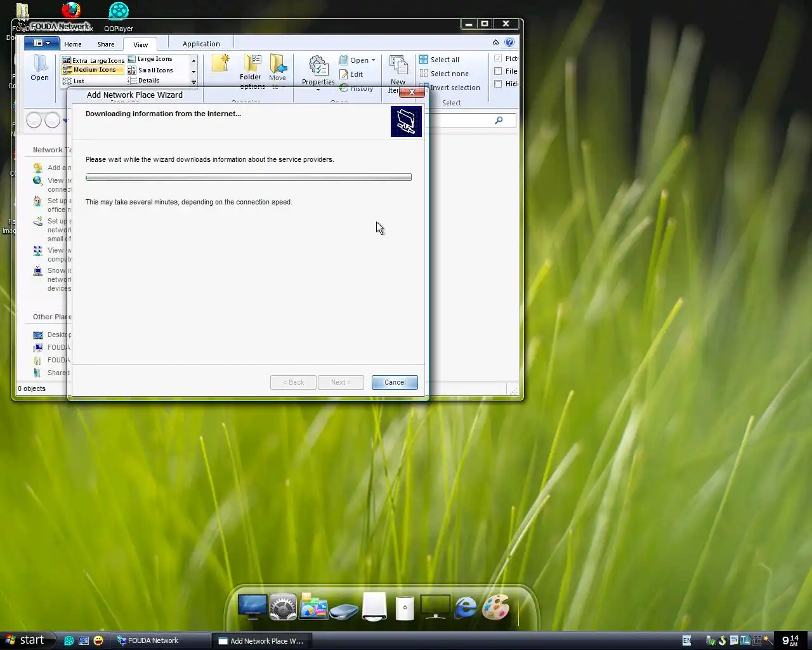Toggle the first checked ribbon checkbox
812x650 pixels.
point(498,58)
